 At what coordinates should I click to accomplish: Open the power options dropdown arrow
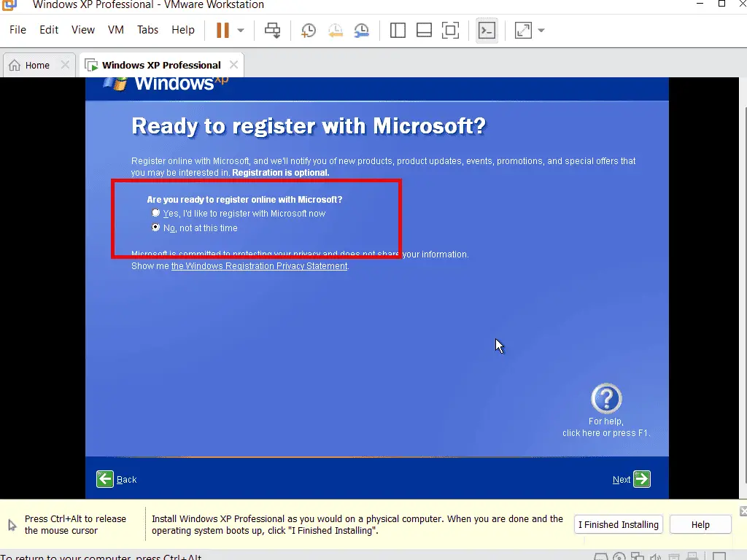tap(241, 31)
